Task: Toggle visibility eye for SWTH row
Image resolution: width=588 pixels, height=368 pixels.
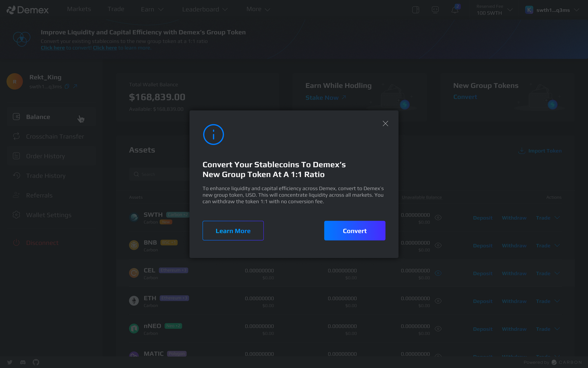Action: 438,218
